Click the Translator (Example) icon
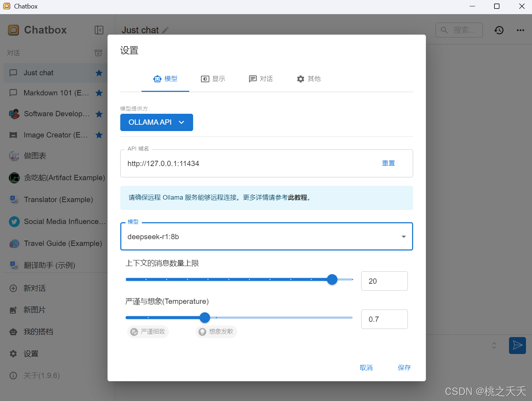The image size is (532, 401). (x=14, y=200)
